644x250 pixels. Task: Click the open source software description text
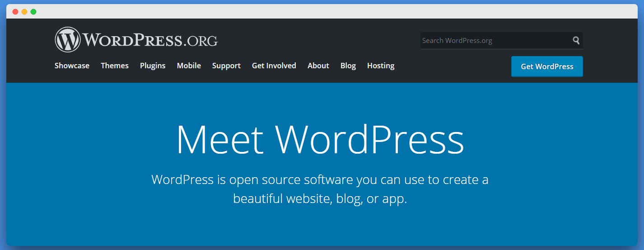320,189
